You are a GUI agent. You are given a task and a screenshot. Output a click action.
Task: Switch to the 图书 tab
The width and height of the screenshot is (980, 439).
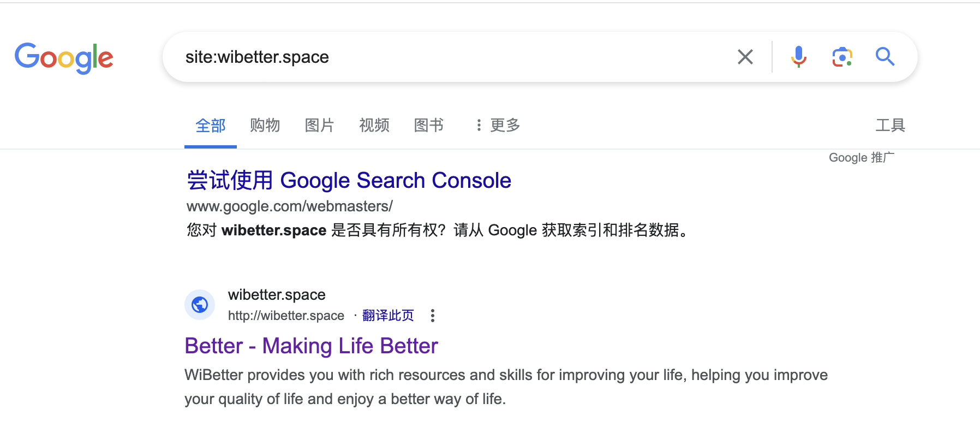(x=428, y=126)
